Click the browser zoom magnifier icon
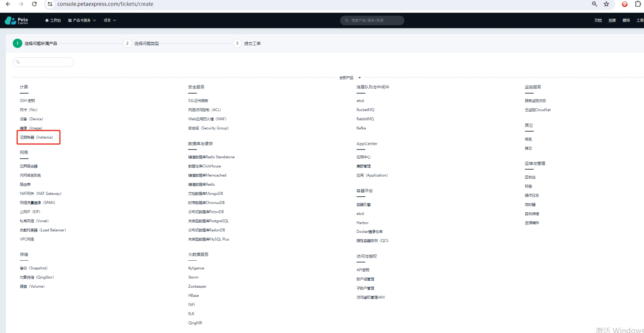The image size is (644, 333). click(595, 4)
